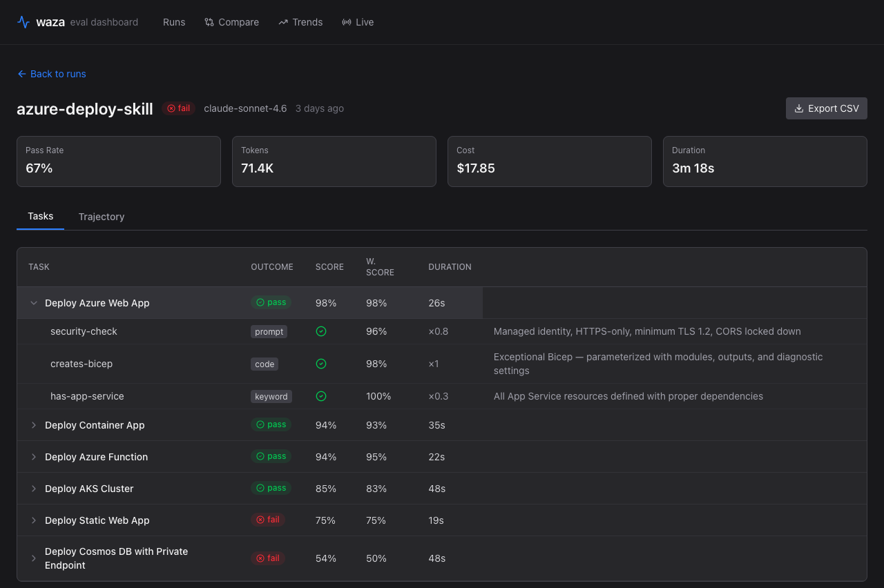Expand the Deploy Cosmos DB row
The image size is (884, 588).
pyautogui.click(x=33, y=558)
